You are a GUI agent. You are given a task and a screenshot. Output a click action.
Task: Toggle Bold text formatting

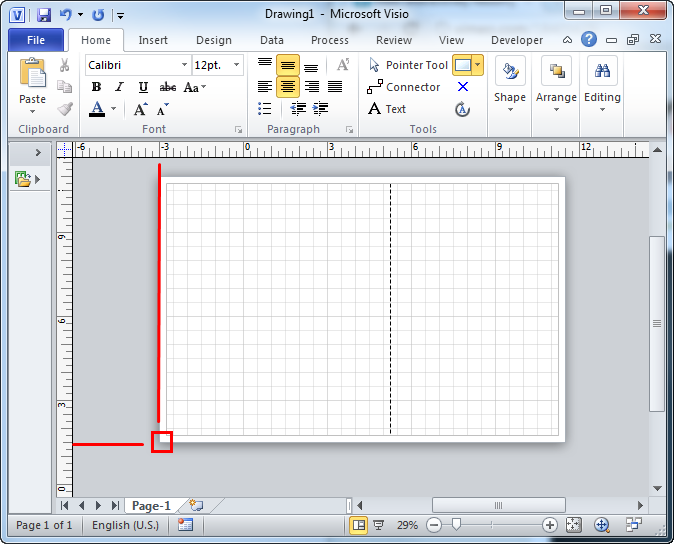click(96, 87)
